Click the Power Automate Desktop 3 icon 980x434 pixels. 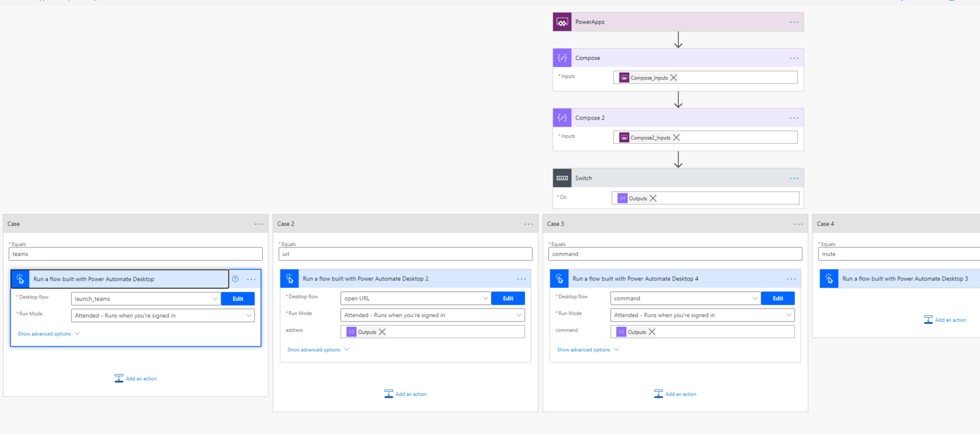829,279
